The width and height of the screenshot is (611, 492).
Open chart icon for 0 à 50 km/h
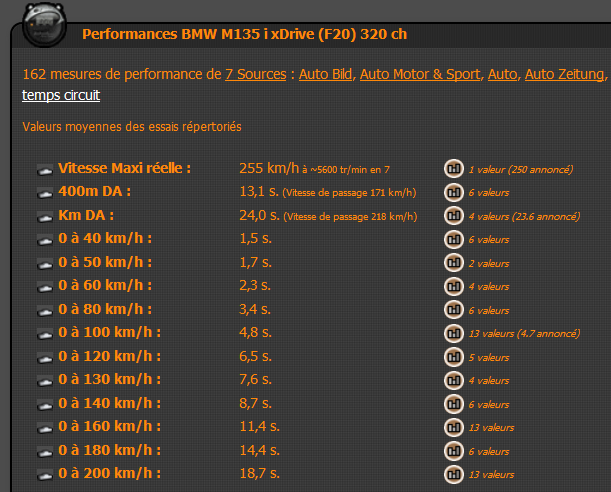454,263
